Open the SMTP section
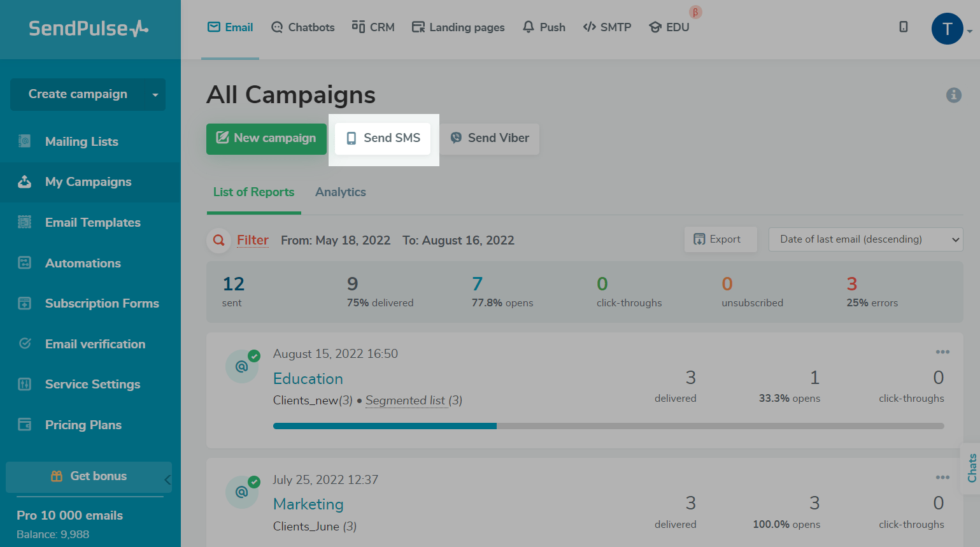 coord(607,27)
